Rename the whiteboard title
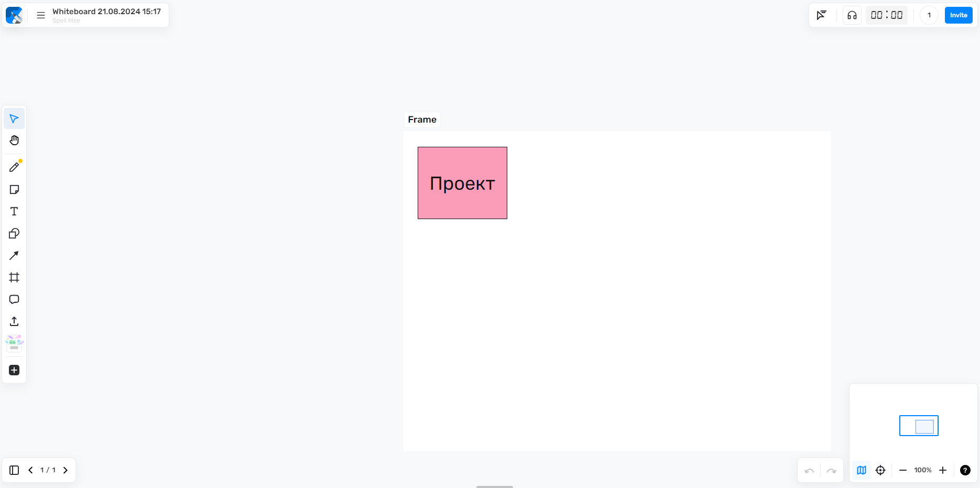The width and height of the screenshot is (980, 488). [106, 12]
